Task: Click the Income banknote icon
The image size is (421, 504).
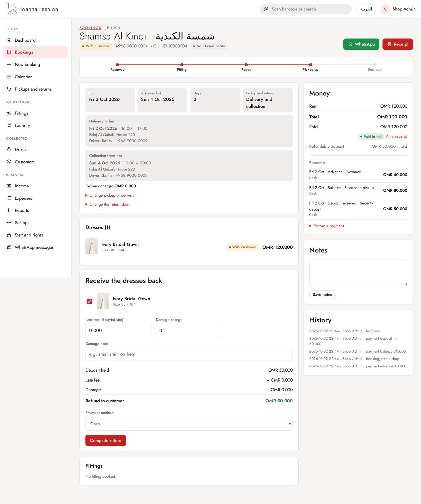Action: click(9, 186)
